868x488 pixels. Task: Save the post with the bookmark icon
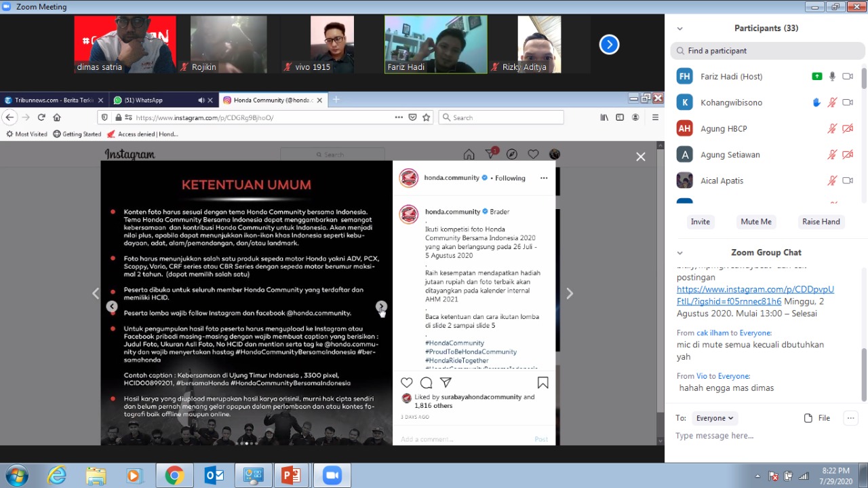pyautogui.click(x=542, y=383)
